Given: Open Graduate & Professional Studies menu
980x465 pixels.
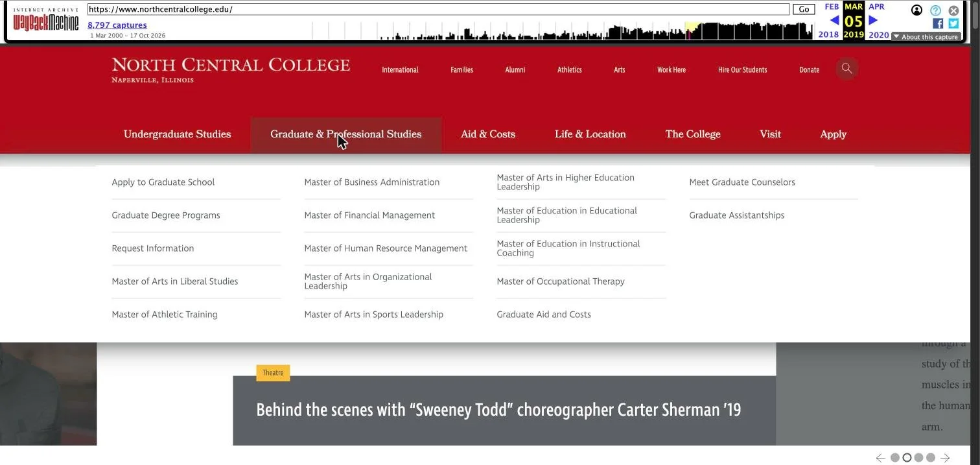Looking at the screenshot, I should pyautogui.click(x=346, y=134).
